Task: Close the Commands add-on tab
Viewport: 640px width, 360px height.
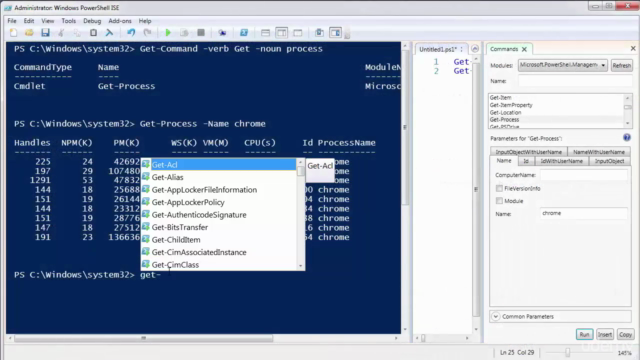Action: click(x=524, y=49)
